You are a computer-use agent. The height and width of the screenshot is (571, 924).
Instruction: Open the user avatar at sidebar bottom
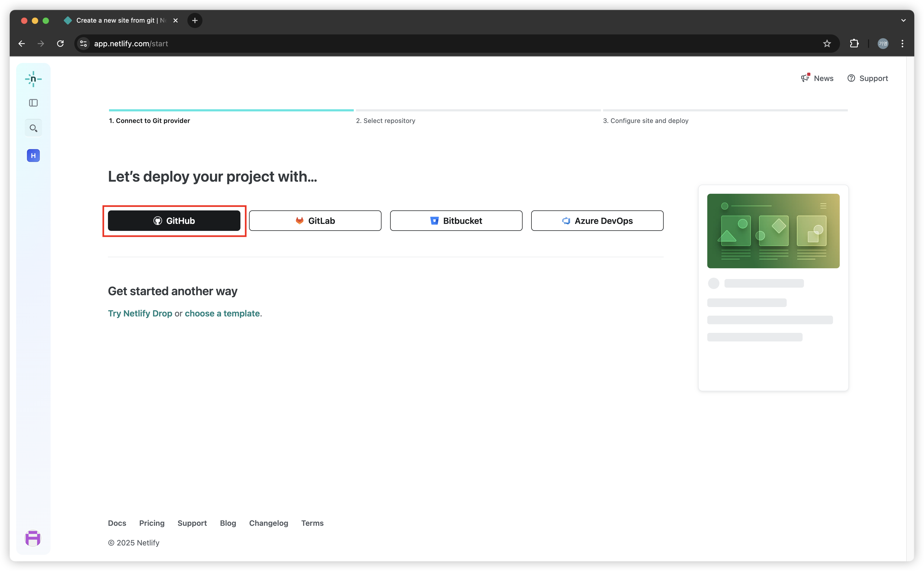point(33,538)
